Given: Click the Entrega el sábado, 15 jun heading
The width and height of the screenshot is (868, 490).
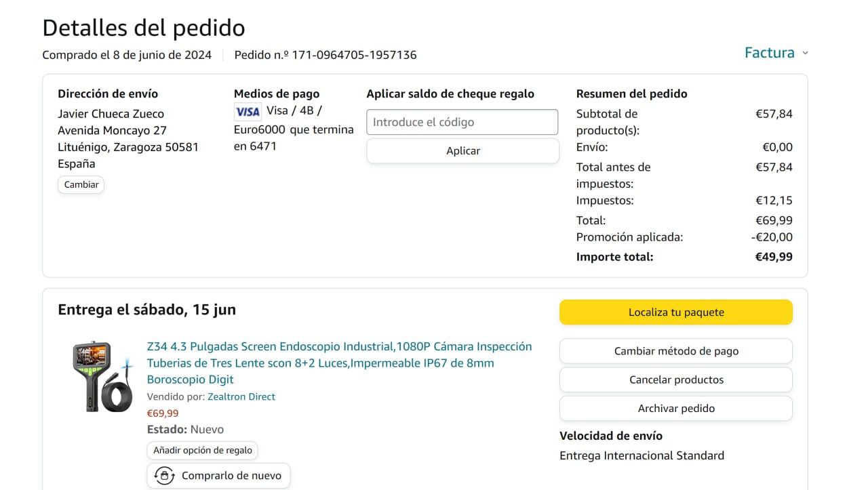Looking at the screenshot, I should (146, 310).
